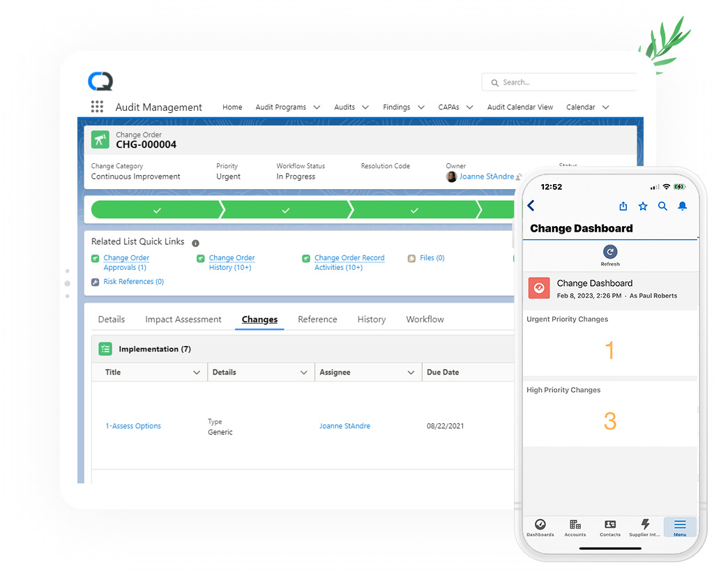
Task: Open the 1-Assess Options record link
Action: (133, 426)
